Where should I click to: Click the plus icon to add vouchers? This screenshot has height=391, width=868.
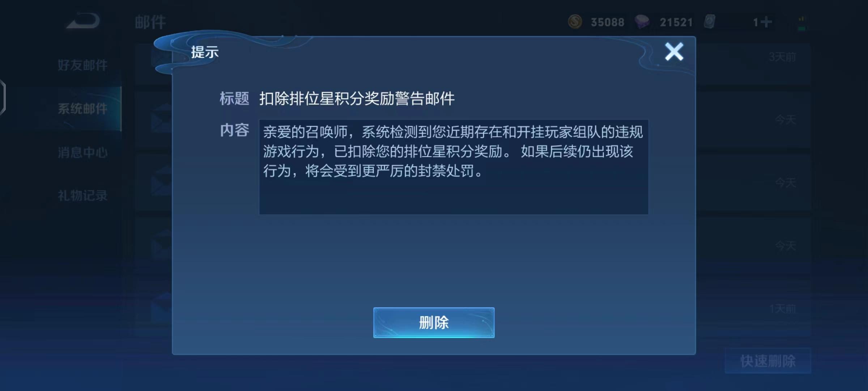click(766, 22)
